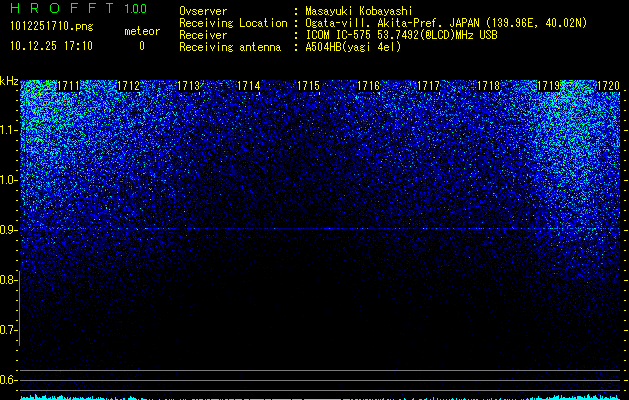
Task: Click the meteor label
Action: tap(142, 31)
